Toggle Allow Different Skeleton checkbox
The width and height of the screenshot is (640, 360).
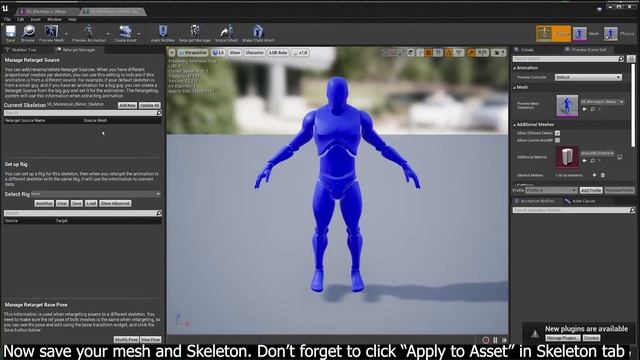click(x=557, y=133)
